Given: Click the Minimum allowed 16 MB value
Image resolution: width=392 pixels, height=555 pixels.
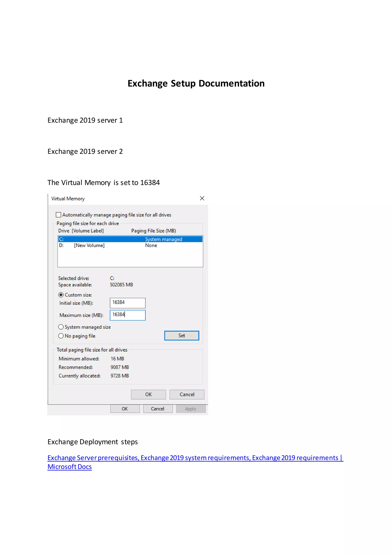Looking at the screenshot, I should (x=117, y=359).
